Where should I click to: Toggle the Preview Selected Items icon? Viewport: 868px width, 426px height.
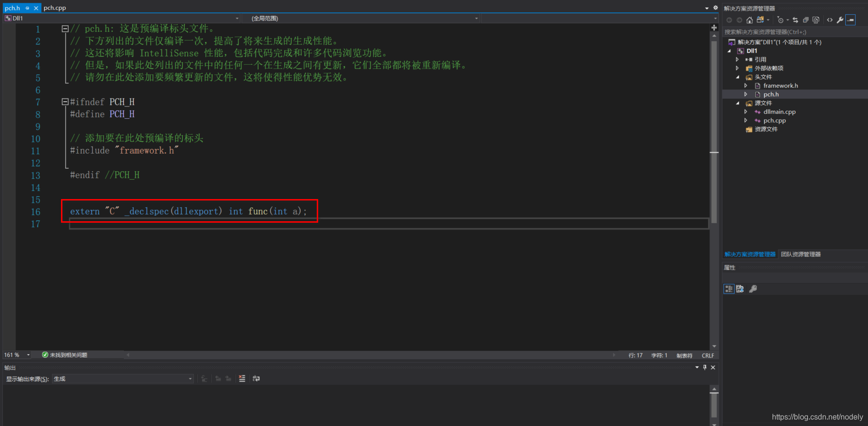pos(851,20)
